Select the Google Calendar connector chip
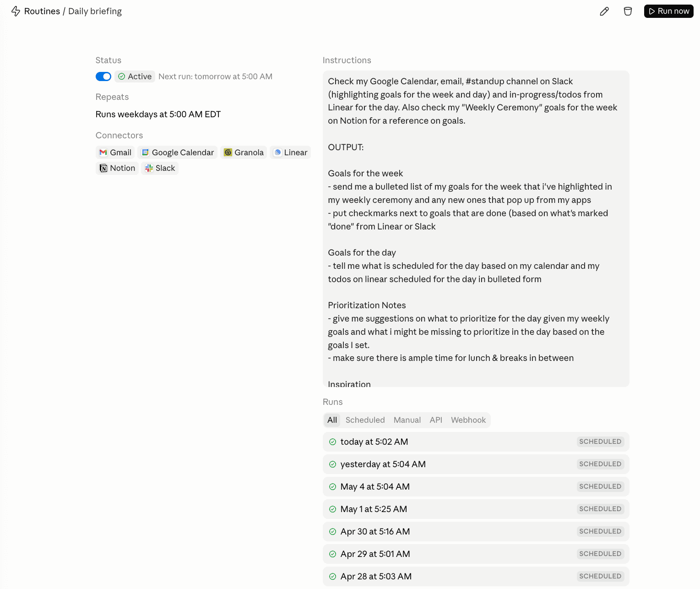 (178, 153)
